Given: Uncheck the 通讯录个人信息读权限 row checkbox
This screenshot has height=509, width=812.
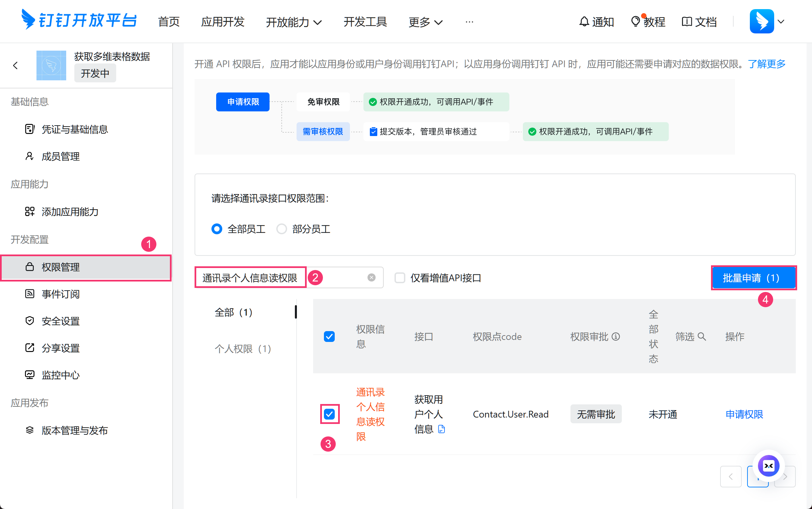Looking at the screenshot, I should pos(329,414).
